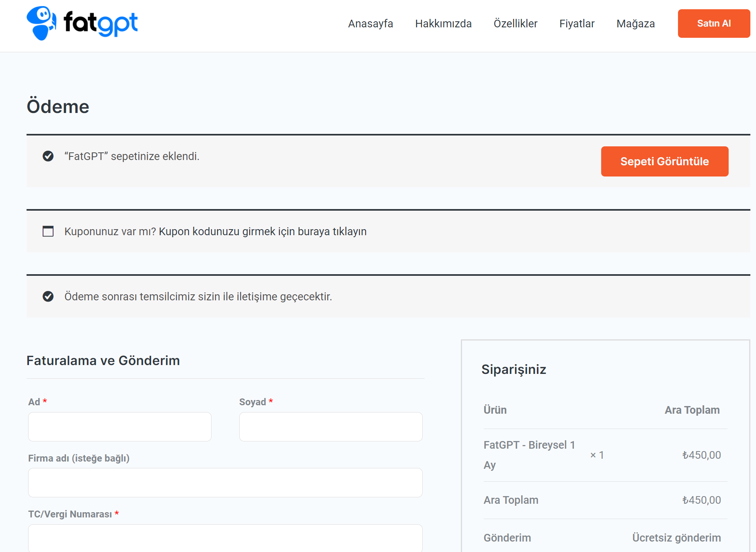Open Özellikler in the navigation
756x552 pixels.
[516, 24]
